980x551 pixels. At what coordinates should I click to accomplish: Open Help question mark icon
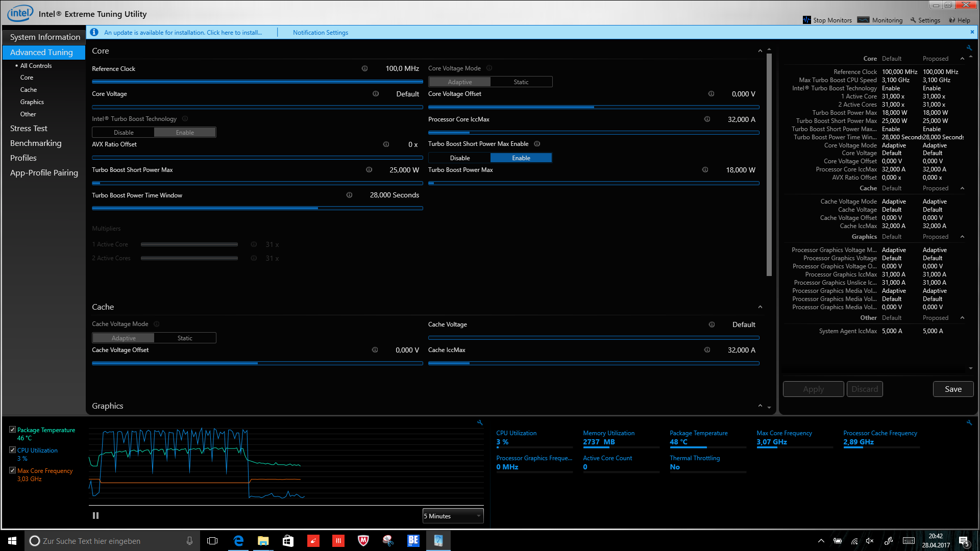coord(952,20)
